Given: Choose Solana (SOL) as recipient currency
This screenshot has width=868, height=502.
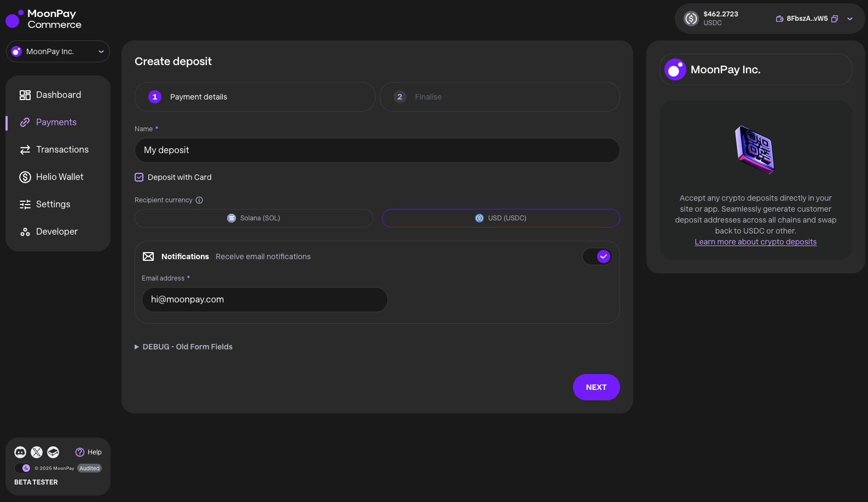Looking at the screenshot, I should pos(254,218).
